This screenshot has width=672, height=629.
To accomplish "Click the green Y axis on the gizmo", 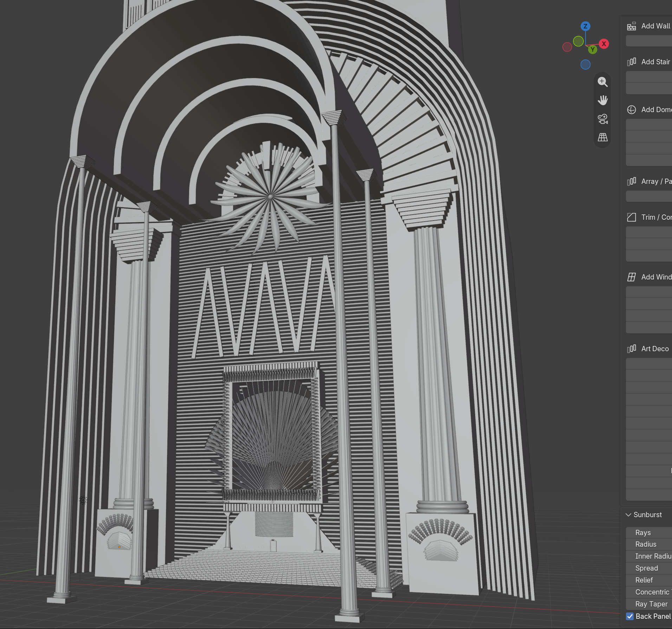I will pyautogui.click(x=593, y=50).
